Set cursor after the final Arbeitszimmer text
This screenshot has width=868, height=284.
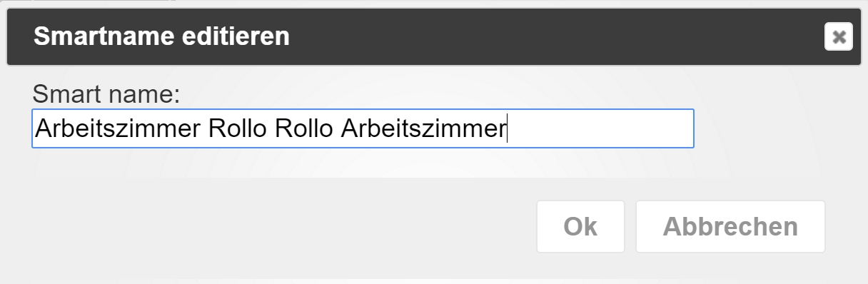coord(508,128)
